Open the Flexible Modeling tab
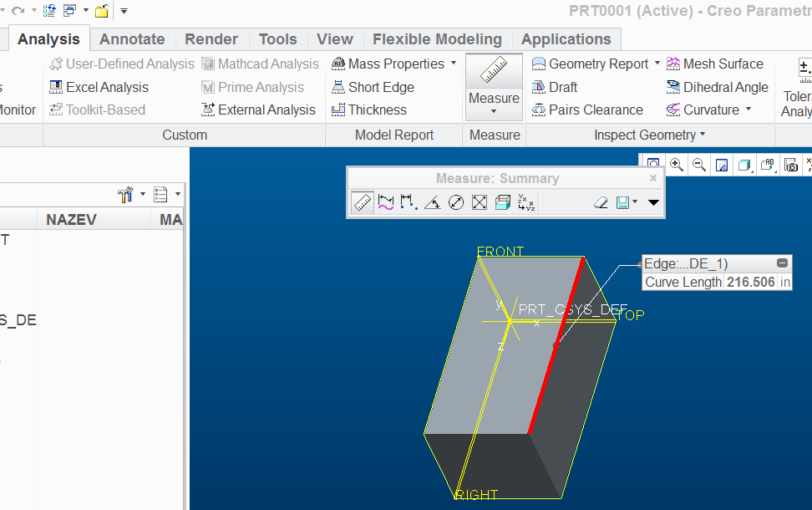812x510 pixels. pos(437,38)
